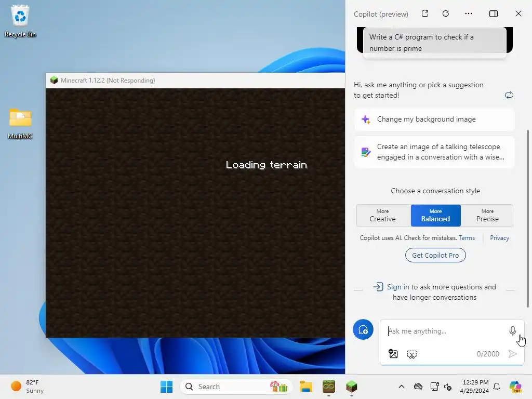Open the Windows Start menu
Screen dimensions: 532x399
pyautogui.click(x=166, y=387)
